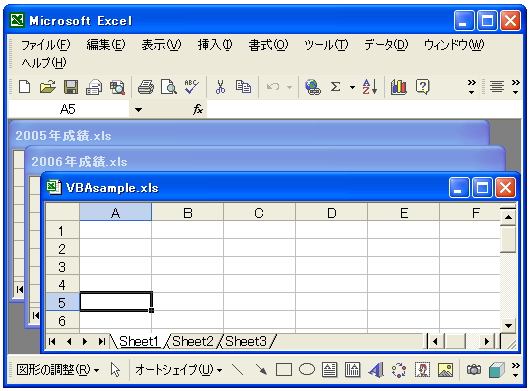
Task: Choose the select objects pointer icon
Action: coord(115,370)
